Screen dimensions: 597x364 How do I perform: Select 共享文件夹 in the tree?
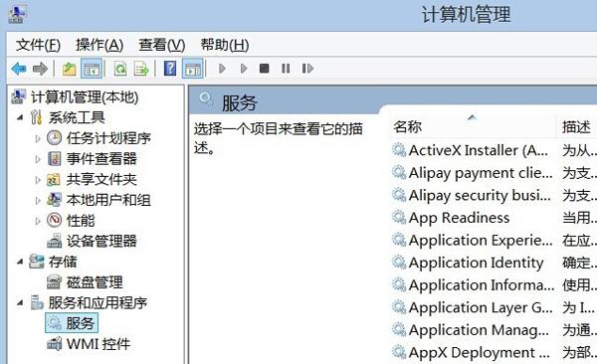click(101, 179)
